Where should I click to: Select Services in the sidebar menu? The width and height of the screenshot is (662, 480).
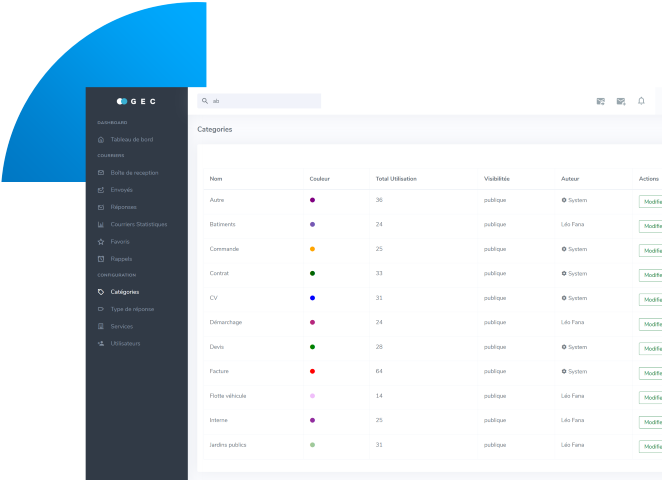tap(121, 326)
